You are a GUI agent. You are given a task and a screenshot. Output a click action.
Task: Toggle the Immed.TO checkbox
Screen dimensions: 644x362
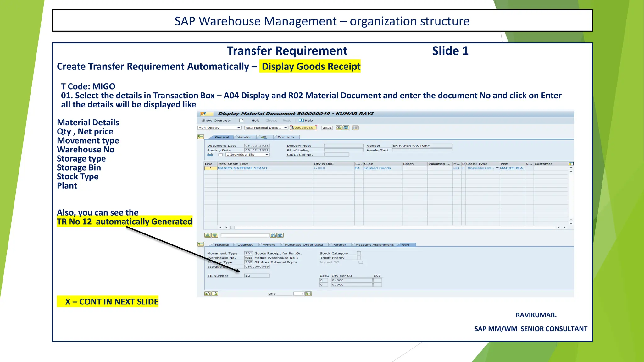tap(361, 262)
